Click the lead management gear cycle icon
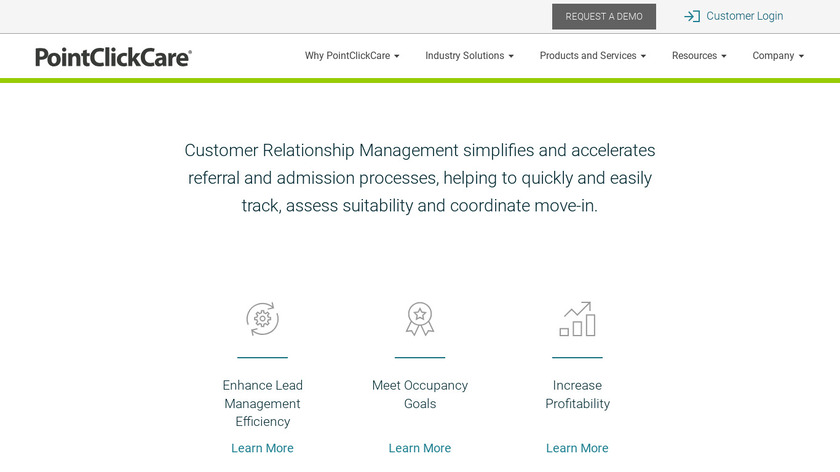This screenshot has width=840, height=472. [262, 319]
